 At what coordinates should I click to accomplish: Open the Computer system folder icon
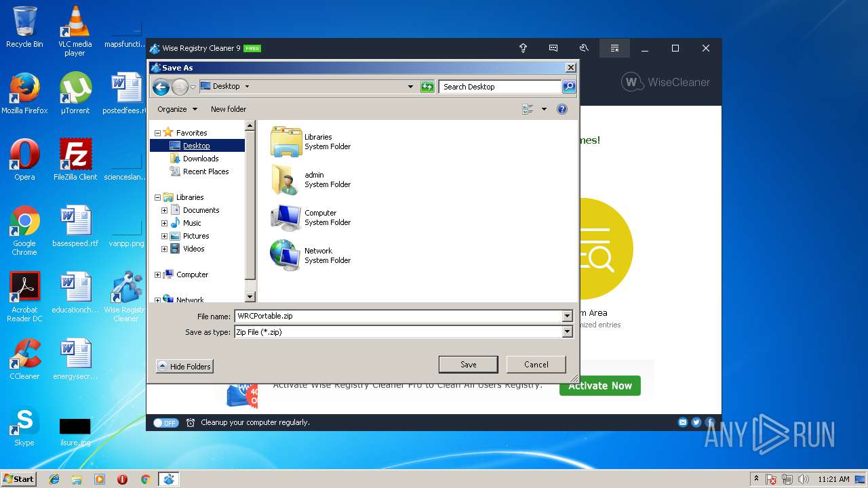click(x=286, y=218)
